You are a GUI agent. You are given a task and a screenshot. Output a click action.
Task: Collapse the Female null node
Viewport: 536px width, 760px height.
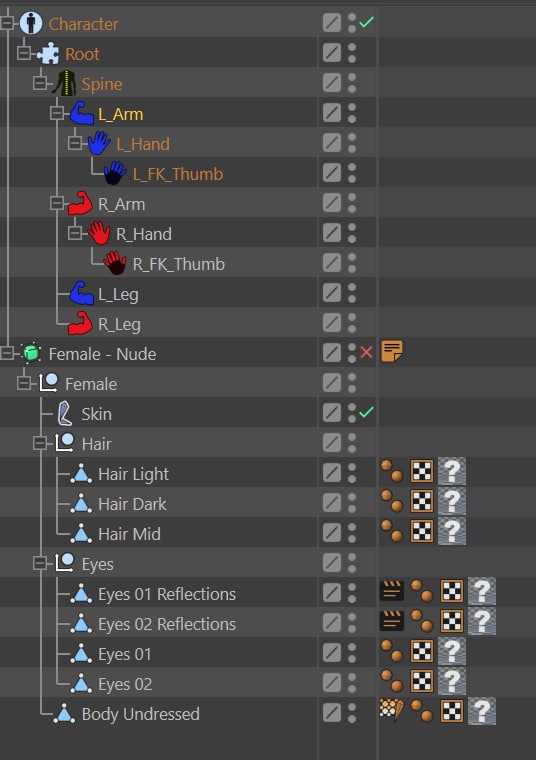coord(24,383)
